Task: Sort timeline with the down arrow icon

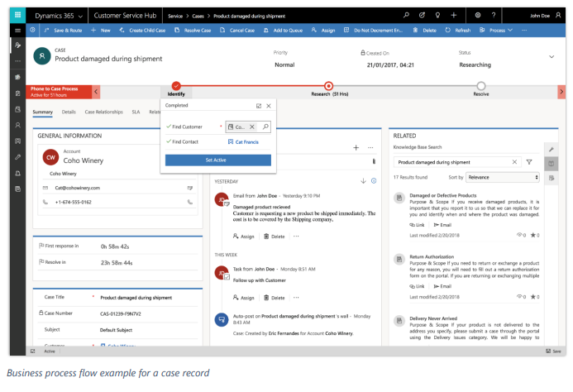Action: click(x=363, y=180)
